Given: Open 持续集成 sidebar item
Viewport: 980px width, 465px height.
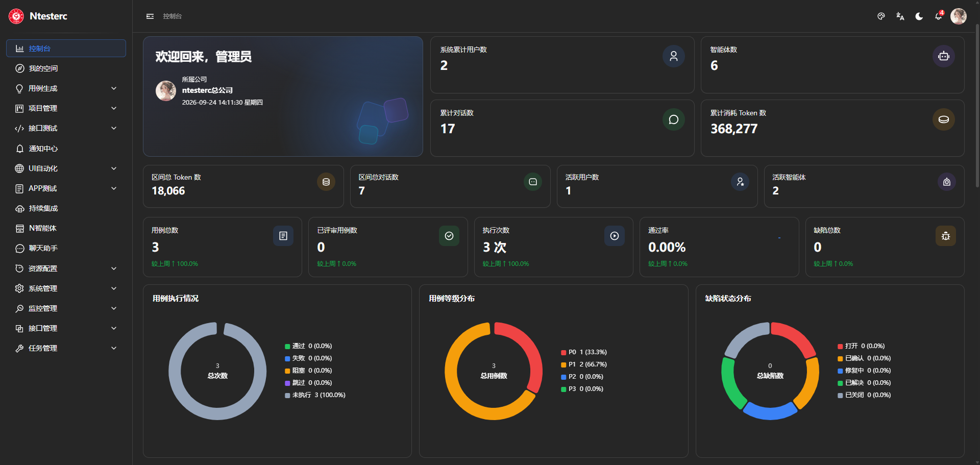Looking at the screenshot, I should click(x=66, y=208).
